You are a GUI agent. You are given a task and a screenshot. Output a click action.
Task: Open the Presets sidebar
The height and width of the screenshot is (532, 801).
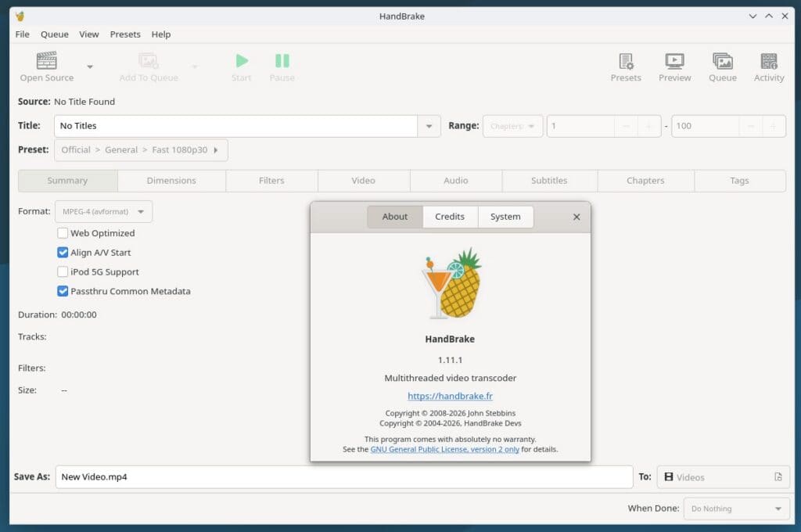(626, 66)
